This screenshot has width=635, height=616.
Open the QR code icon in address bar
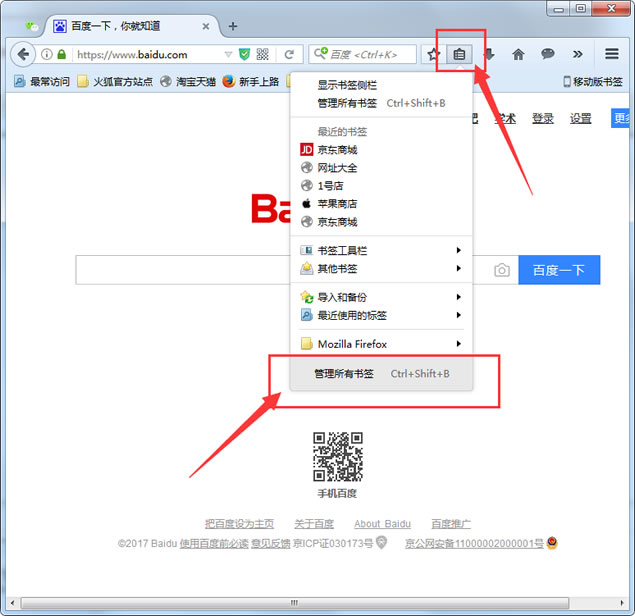coord(262,54)
